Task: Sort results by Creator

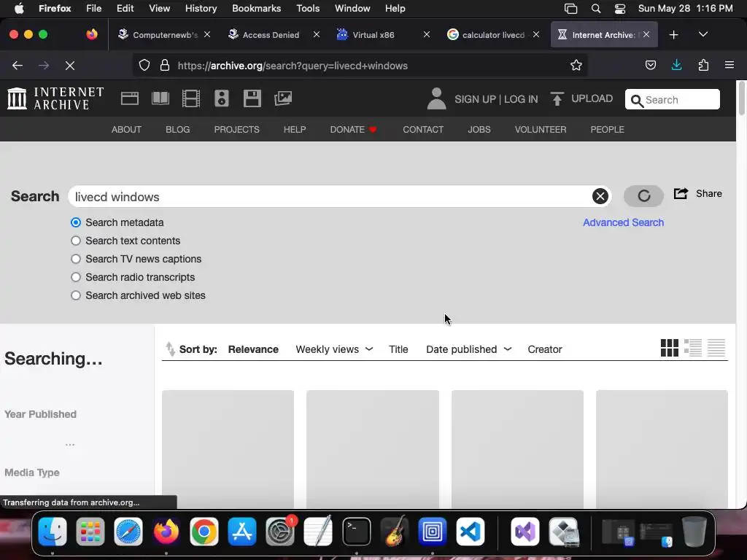Action: click(x=544, y=349)
